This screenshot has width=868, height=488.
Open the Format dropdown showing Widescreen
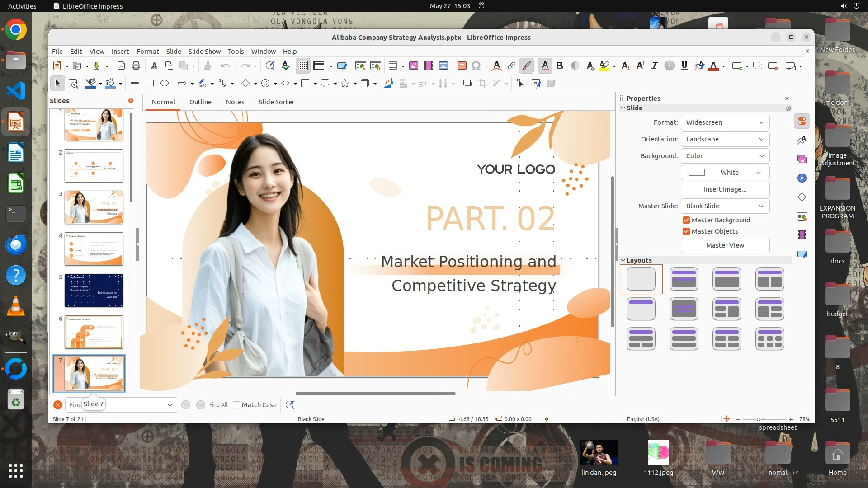click(x=725, y=122)
